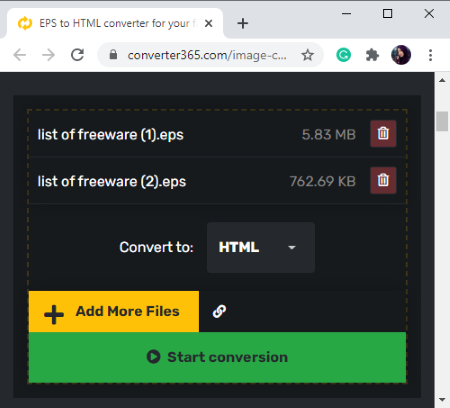This screenshot has height=408, width=450.
Task: Delete list of freeware (1).eps file
Action: point(383,134)
